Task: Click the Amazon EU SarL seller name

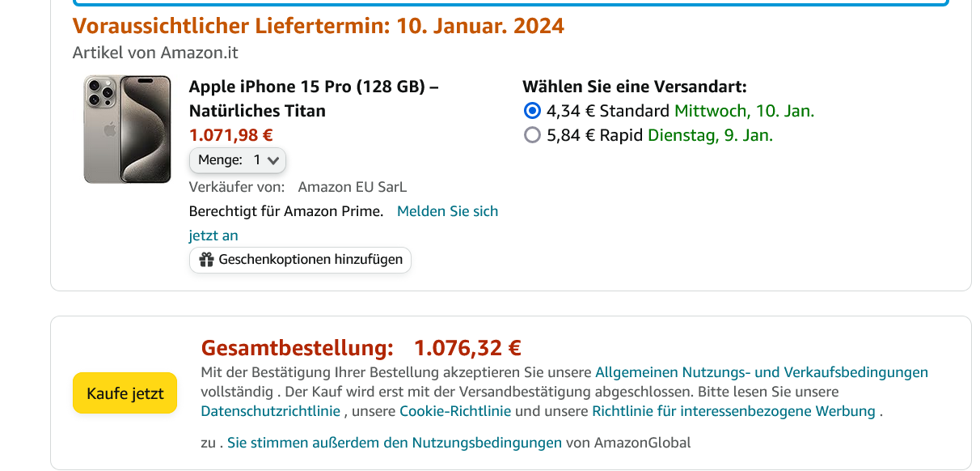Action: click(353, 187)
